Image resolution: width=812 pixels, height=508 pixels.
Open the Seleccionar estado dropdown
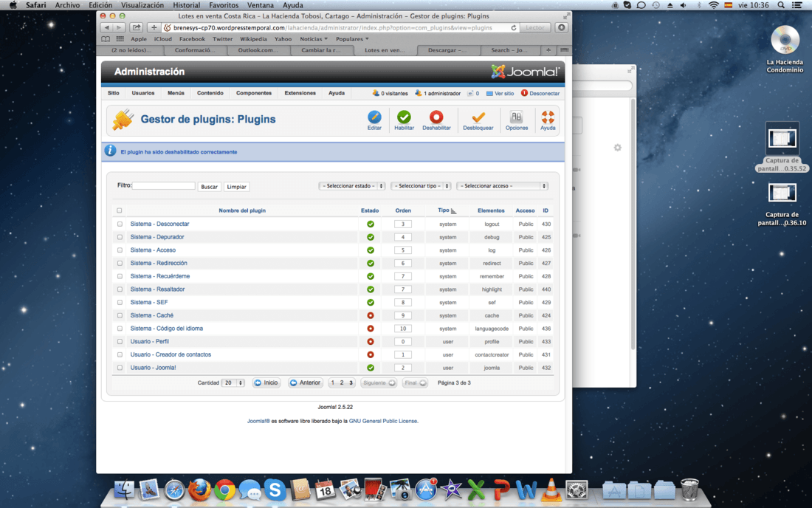[x=351, y=186]
